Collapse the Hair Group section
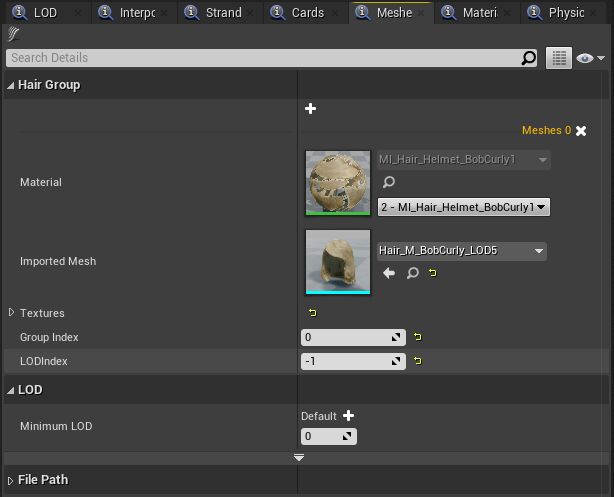The image size is (614, 497). point(11,85)
